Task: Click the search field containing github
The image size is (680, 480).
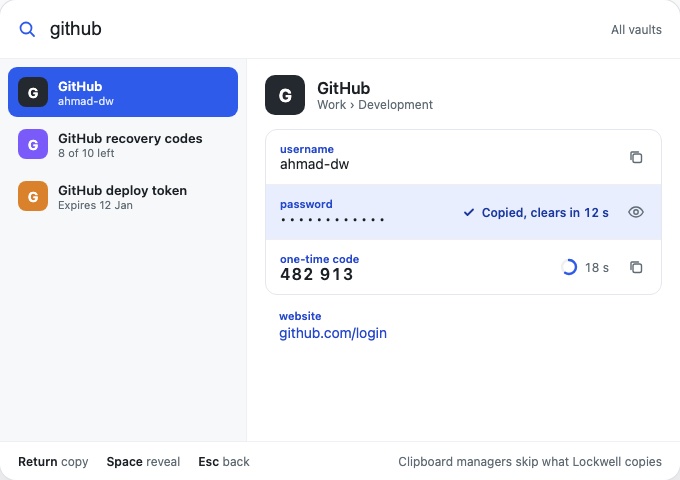Action: (x=321, y=29)
